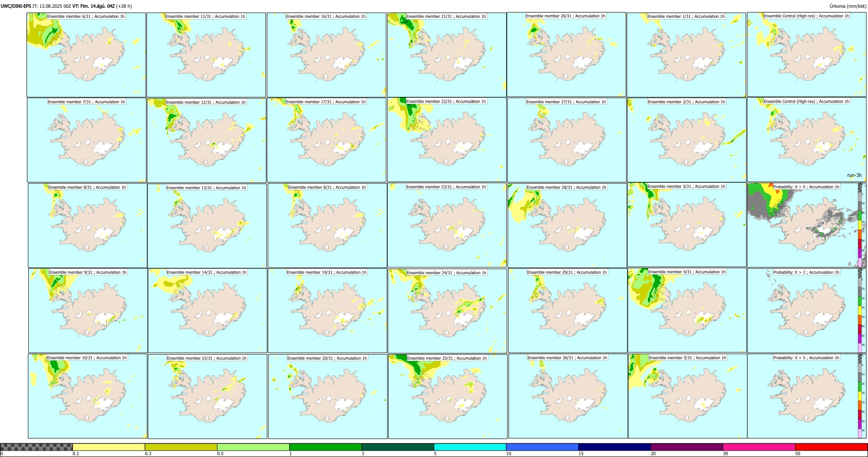Open the Ensemble member 15/31 panel

[207, 397]
